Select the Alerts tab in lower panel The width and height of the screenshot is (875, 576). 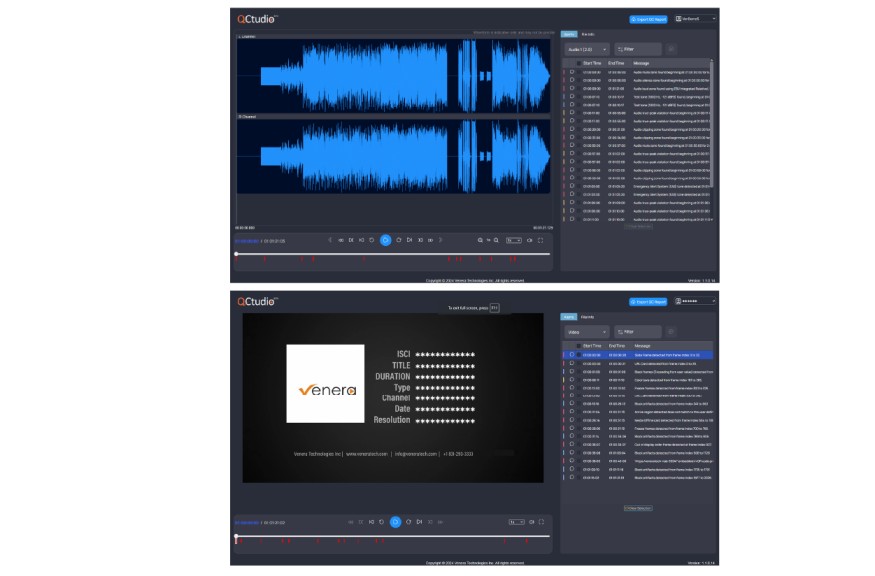click(567, 317)
